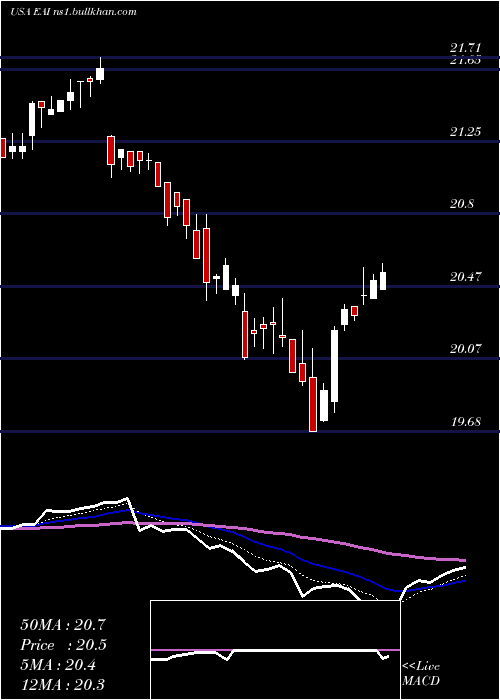Click the Price : 20.5 readout

click(x=64, y=646)
